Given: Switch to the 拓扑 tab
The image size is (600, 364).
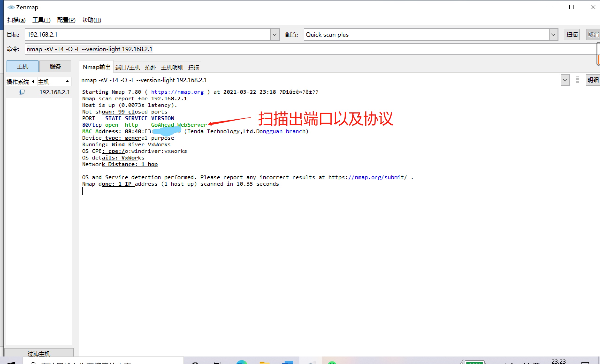Looking at the screenshot, I should pos(150,67).
